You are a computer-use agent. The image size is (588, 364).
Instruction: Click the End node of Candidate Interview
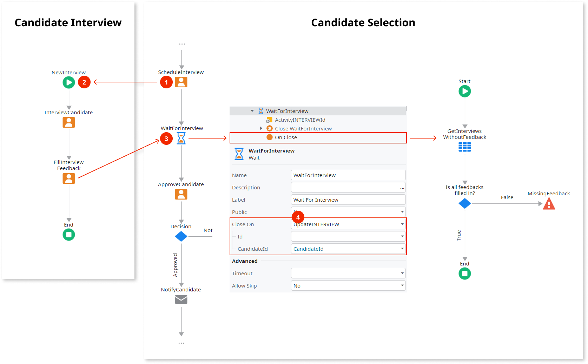69,234
